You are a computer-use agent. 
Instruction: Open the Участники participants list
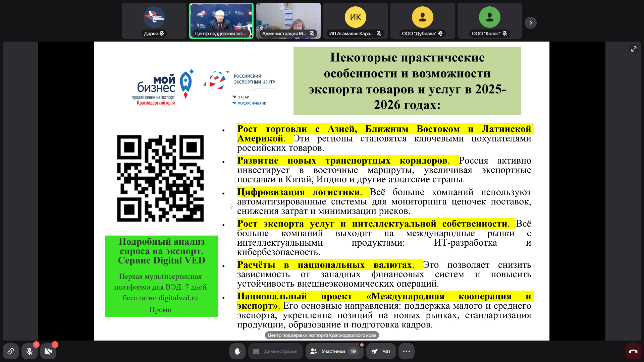[x=334, y=351]
